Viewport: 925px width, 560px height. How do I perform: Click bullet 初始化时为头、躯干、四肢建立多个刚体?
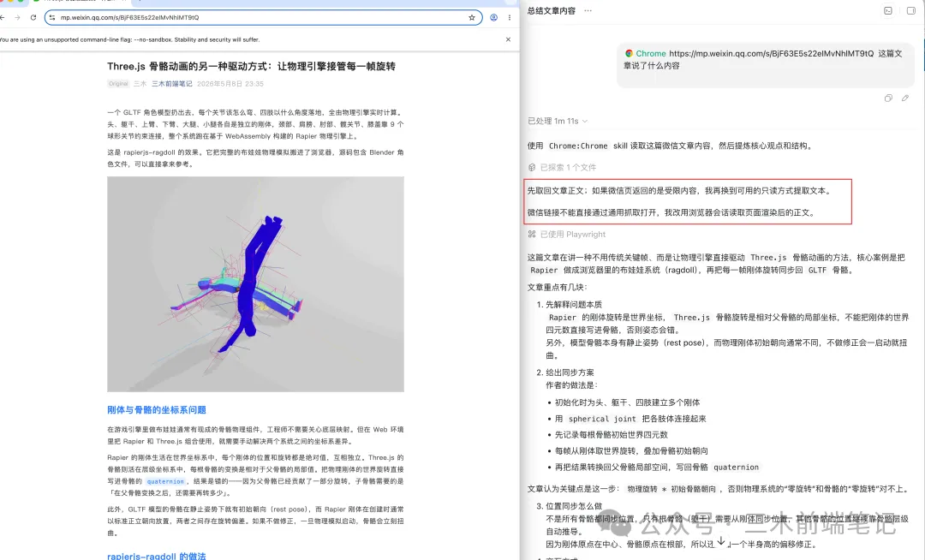tap(627, 402)
